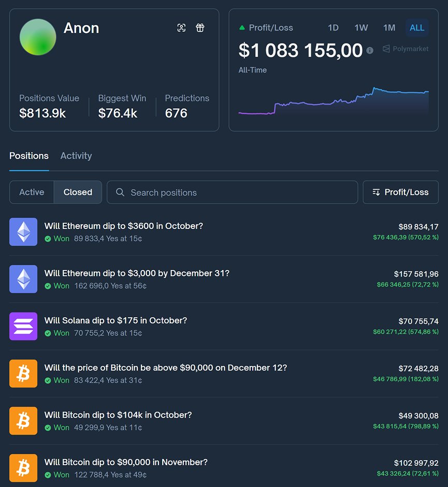Open 'Will Ethereum dip to $3,000 by December 31?'

click(137, 273)
